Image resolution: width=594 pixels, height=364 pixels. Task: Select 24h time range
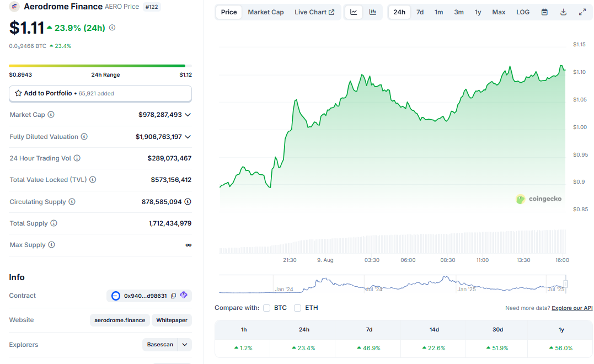[399, 12]
